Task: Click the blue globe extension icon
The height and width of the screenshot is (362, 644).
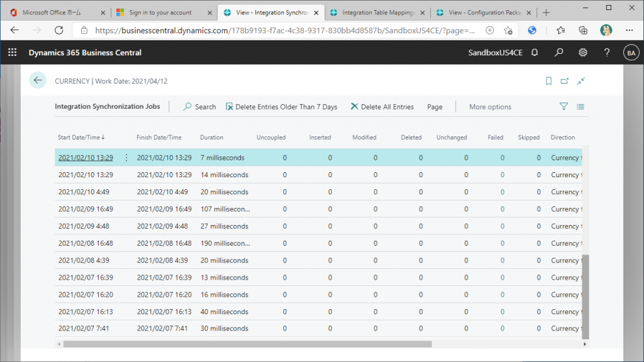Action: coord(532,30)
